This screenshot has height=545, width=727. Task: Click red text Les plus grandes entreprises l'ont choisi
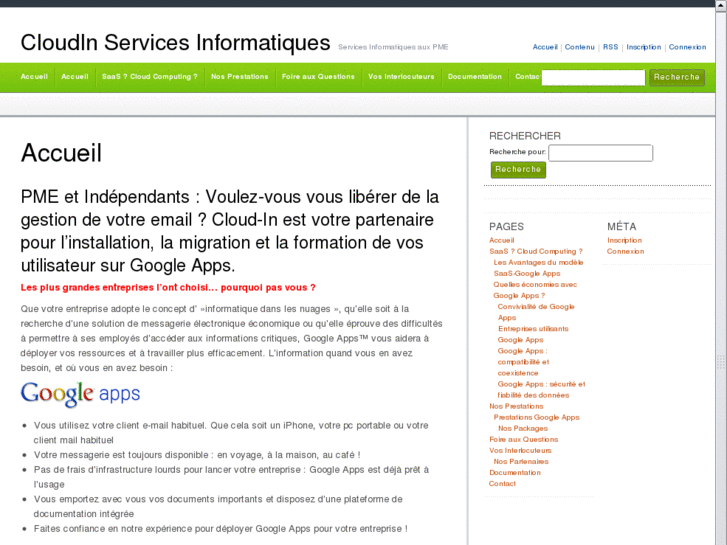click(x=168, y=288)
